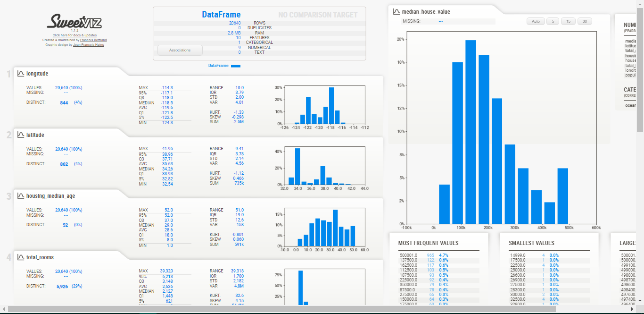This screenshot has height=314, width=644.
Task: Click the chart icon beside latitude
Action: click(21, 135)
